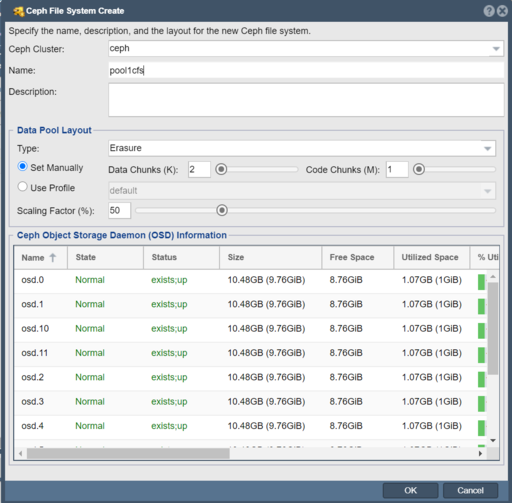Sort by the Utilized Space column header
Image resolution: width=512 pixels, height=503 pixels.
(x=432, y=257)
